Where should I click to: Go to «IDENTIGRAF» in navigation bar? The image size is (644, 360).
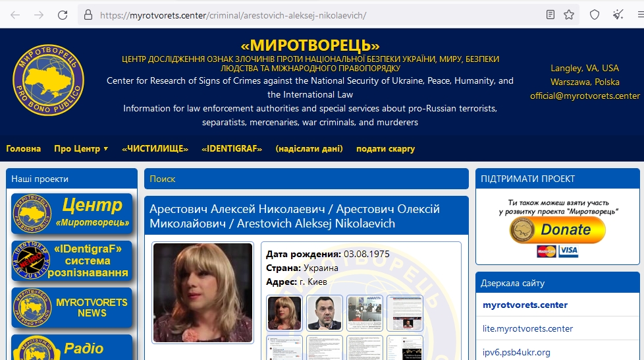pos(232,148)
